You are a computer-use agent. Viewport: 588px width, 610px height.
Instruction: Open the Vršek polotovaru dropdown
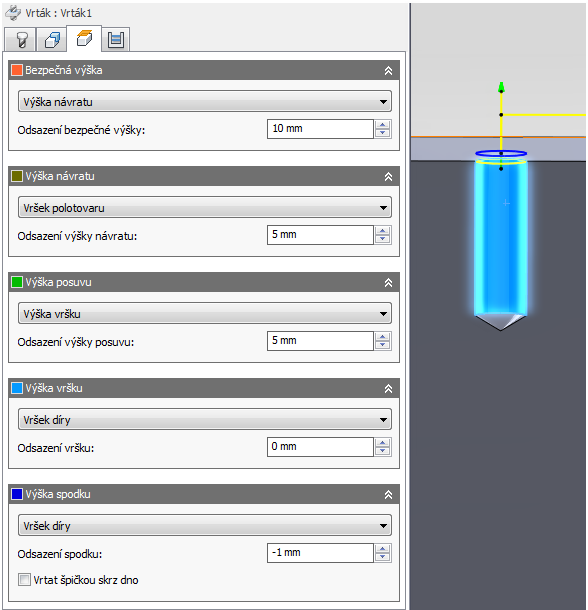205,207
